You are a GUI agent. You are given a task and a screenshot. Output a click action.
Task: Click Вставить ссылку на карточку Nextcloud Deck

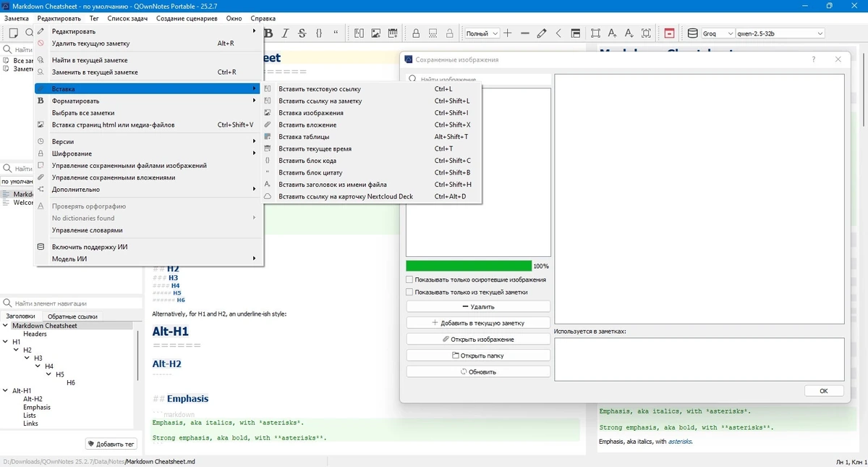coord(373,196)
